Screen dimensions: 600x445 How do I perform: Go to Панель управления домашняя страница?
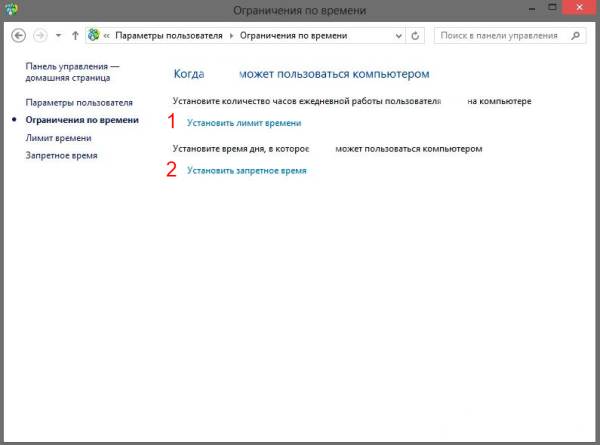pyautogui.click(x=72, y=74)
